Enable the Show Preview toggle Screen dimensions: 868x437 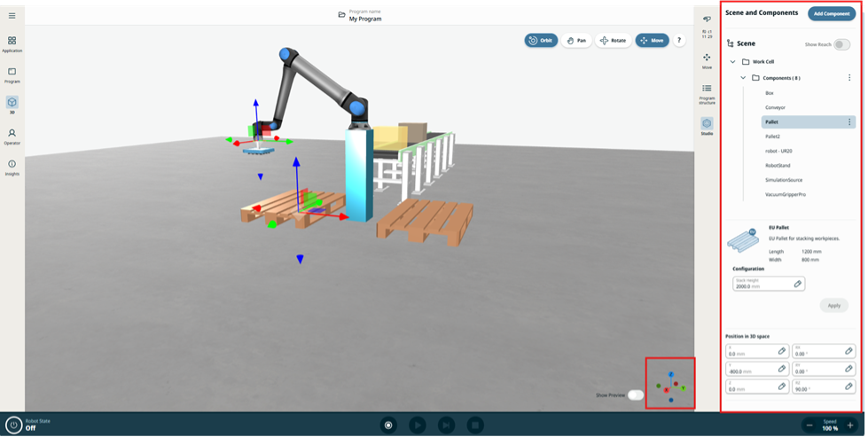[x=635, y=395]
